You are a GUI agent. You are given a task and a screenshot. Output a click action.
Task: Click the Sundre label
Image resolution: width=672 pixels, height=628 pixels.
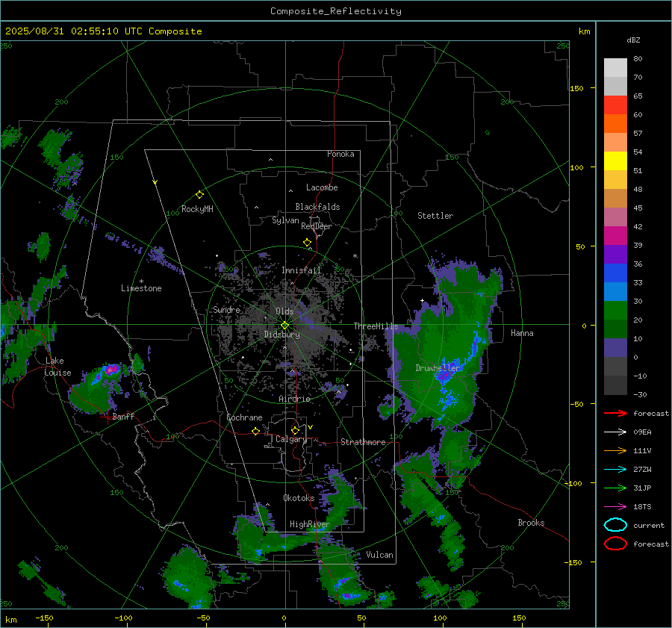[226, 309]
